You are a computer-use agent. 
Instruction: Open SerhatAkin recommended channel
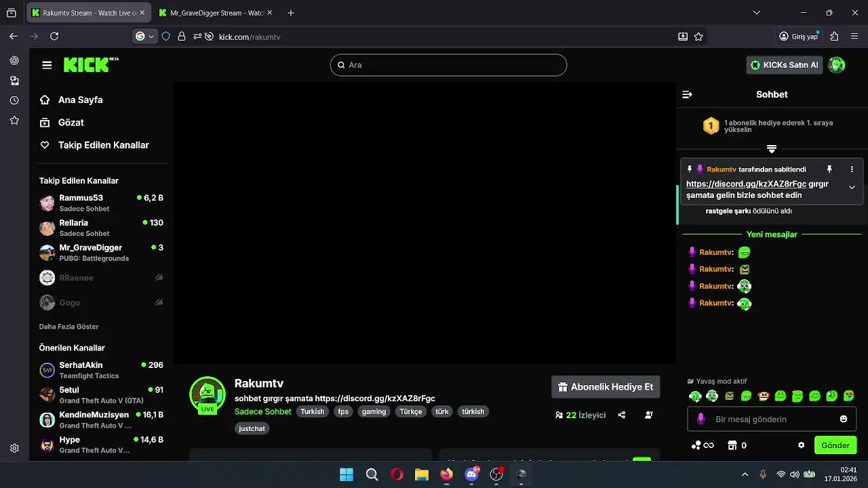(102, 370)
